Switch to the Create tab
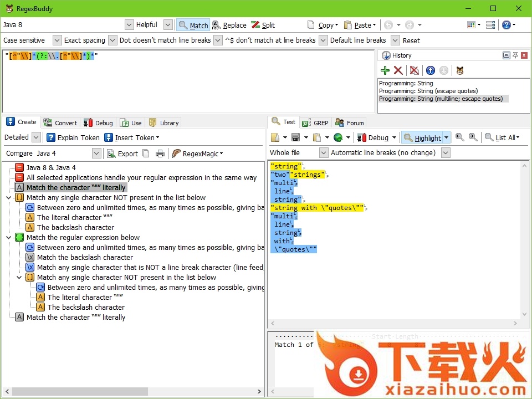 pyautogui.click(x=22, y=122)
